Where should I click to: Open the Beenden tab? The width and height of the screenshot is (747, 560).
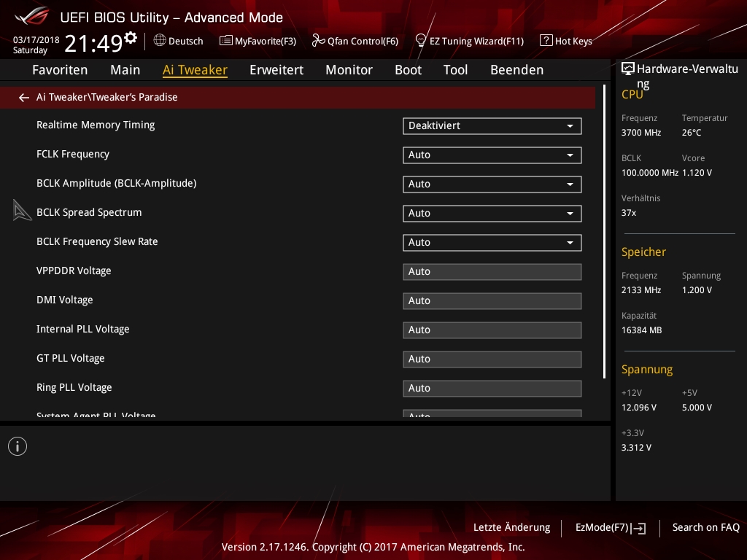coord(517,69)
